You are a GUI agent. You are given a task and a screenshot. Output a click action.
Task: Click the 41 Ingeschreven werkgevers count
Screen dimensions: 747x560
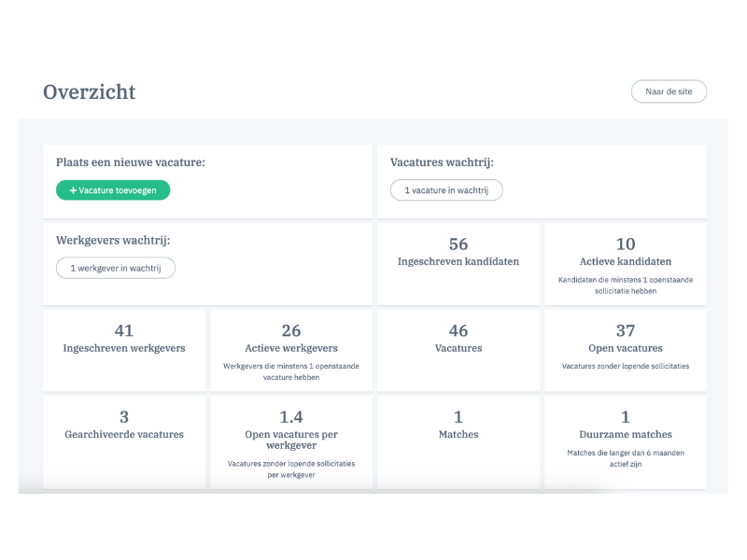tap(124, 330)
